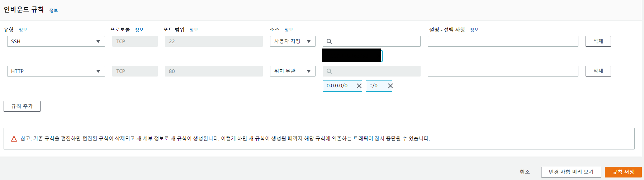
Task: Remove the 0.0.0.0/0 source tag
Action: [x=359, y=86]
